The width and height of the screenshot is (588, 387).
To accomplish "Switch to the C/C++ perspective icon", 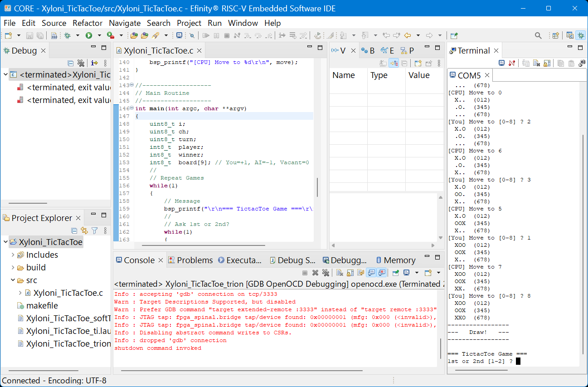I will [x=570, y=35].
